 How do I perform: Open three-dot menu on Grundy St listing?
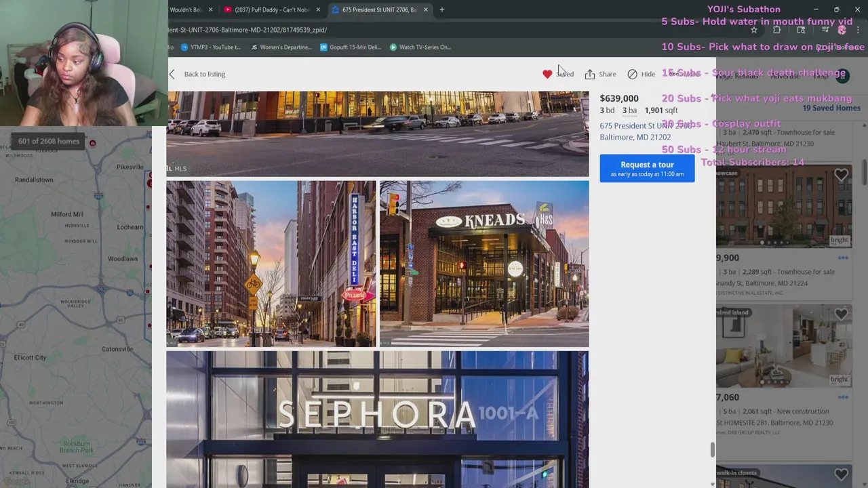tap(843, 258)
